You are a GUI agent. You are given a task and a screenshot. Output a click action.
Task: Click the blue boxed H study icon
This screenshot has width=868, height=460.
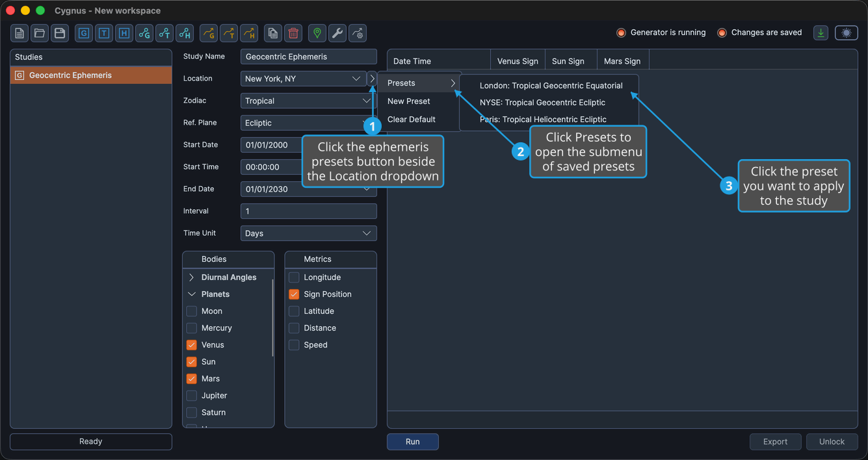[x=124, y=33]
